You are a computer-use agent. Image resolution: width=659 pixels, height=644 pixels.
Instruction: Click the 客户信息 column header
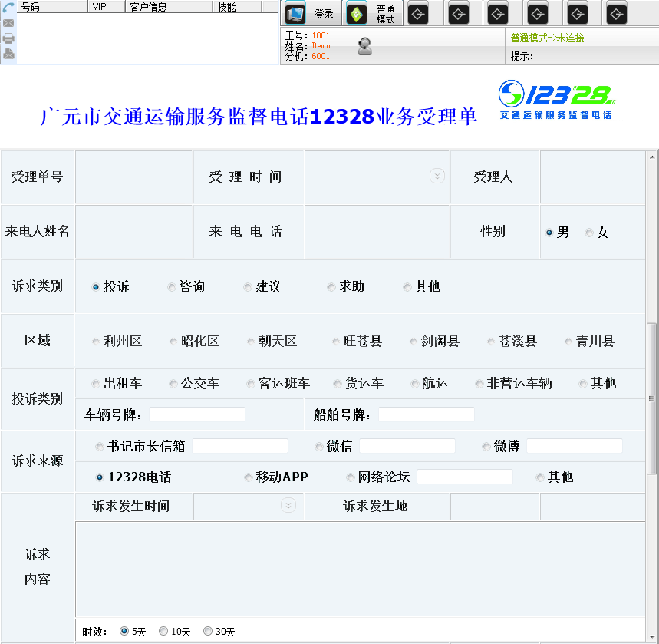169,6
